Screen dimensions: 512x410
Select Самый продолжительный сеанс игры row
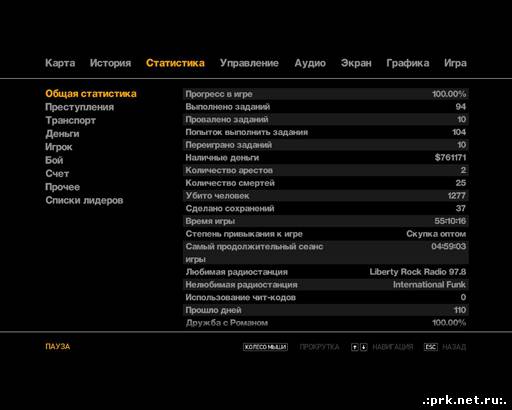(326, 253)
